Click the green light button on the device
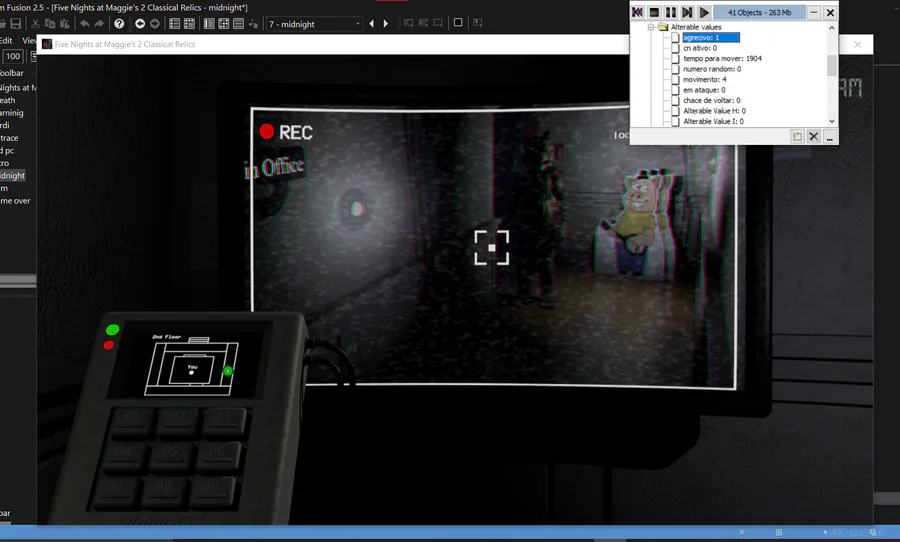This screenshot has height=542, width=900. (x=112, y=330)
